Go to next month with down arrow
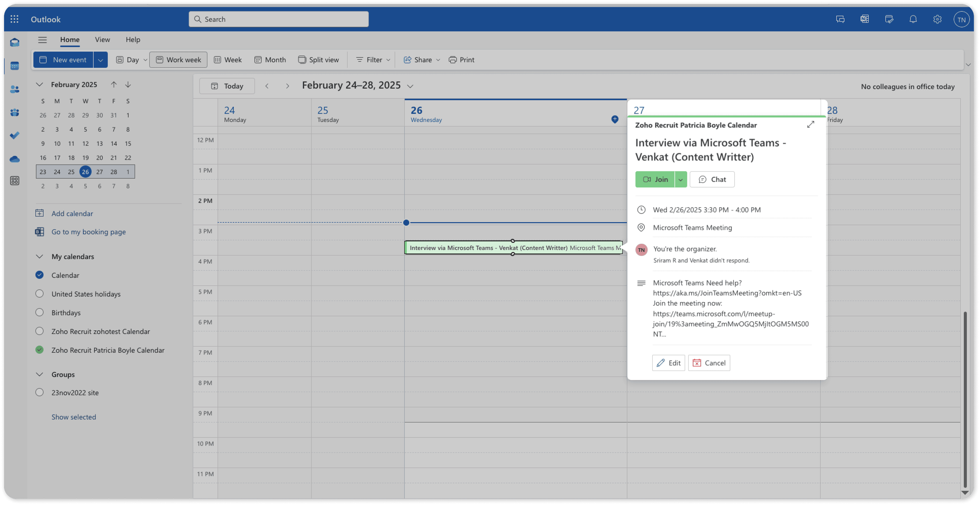Viewport: 980px width, 505px height. (x=128, y=85)
